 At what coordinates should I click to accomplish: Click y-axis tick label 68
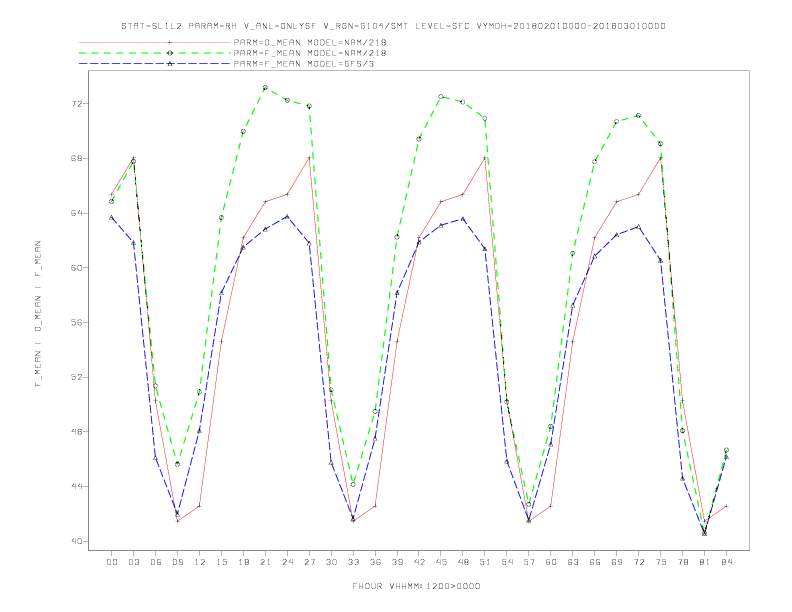point(77,158)
